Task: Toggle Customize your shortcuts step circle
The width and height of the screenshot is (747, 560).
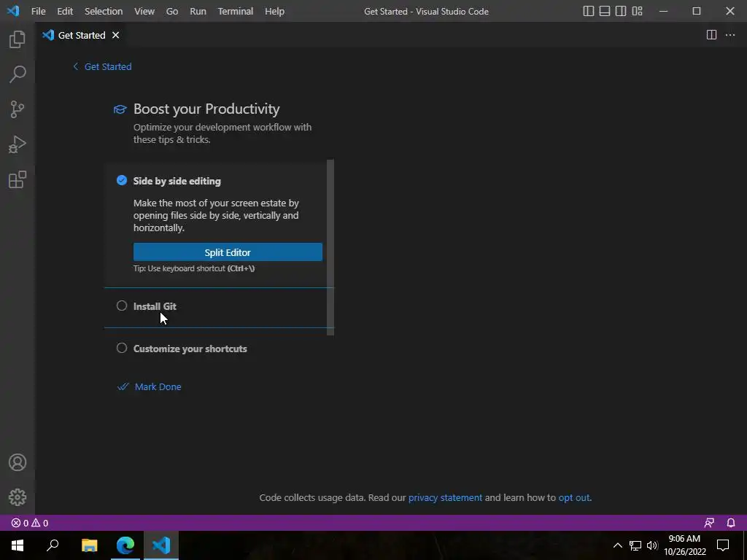Action: [122, 348]
